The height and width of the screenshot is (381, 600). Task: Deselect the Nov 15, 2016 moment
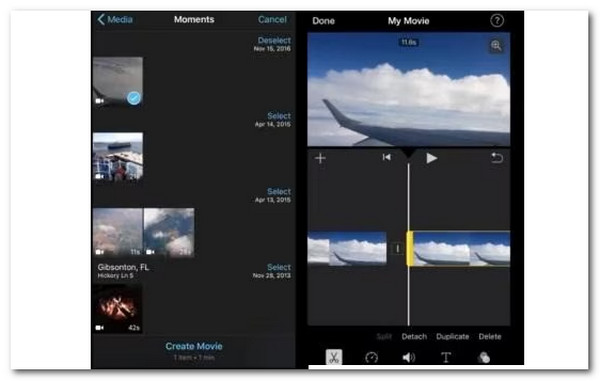point(274,40)
